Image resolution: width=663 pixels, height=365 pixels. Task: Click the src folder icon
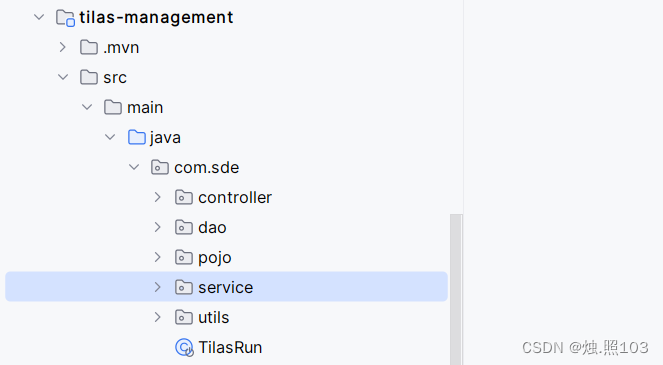click(89, 77)
